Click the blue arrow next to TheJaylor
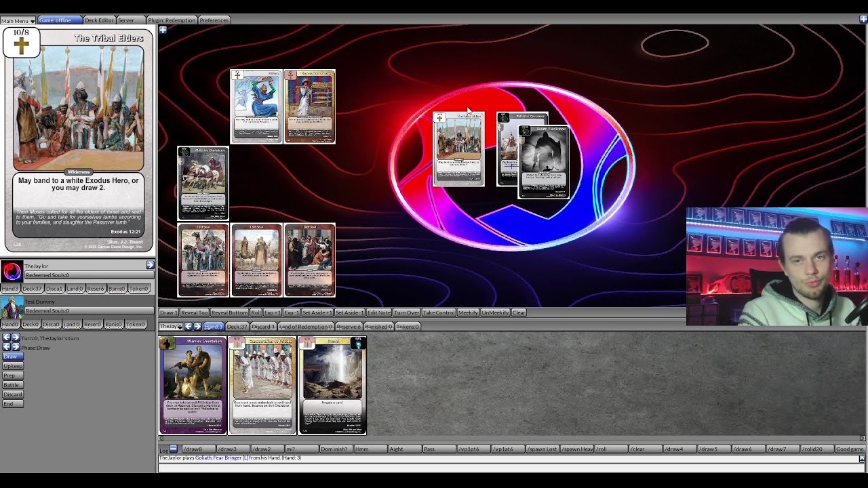This screenshot has width=868, height=488. pos(150,265)
